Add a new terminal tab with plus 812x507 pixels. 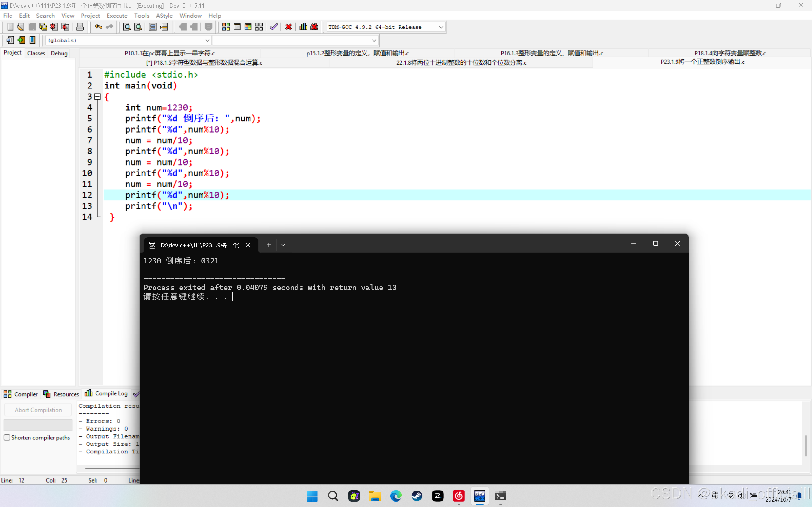268,245
